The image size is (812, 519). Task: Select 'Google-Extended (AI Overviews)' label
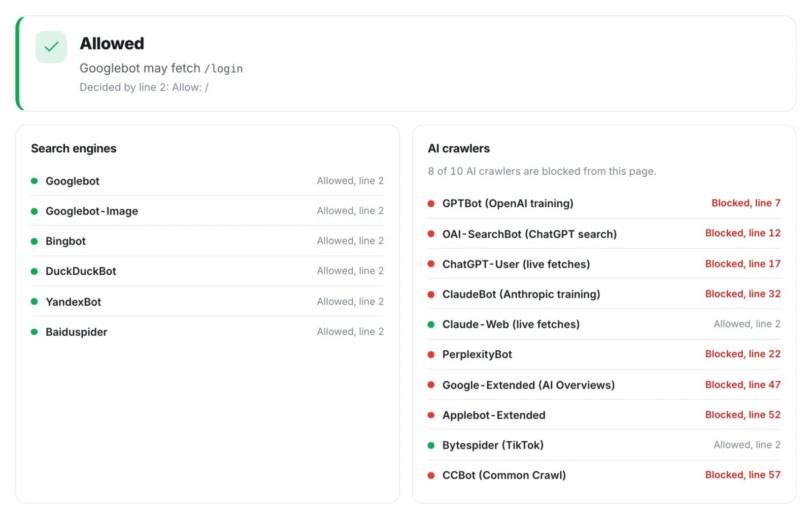[x=528, y=385]
